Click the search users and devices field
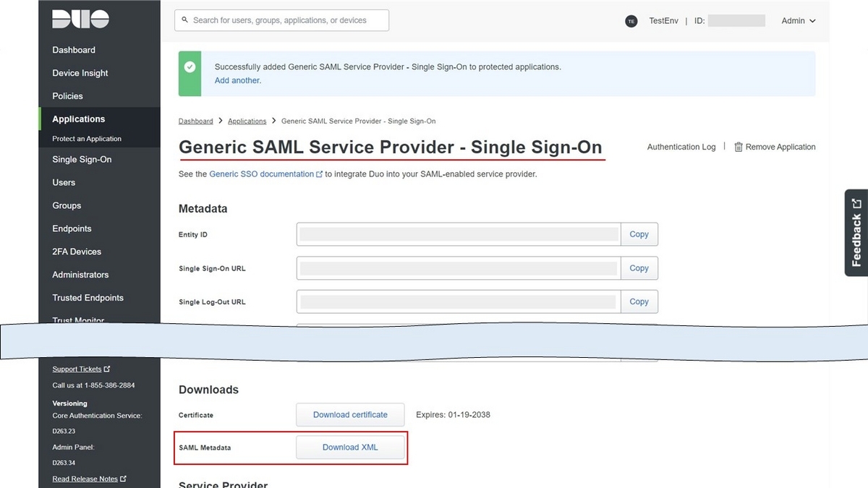The height and width of the screenshot is (488, 868). 281,20
